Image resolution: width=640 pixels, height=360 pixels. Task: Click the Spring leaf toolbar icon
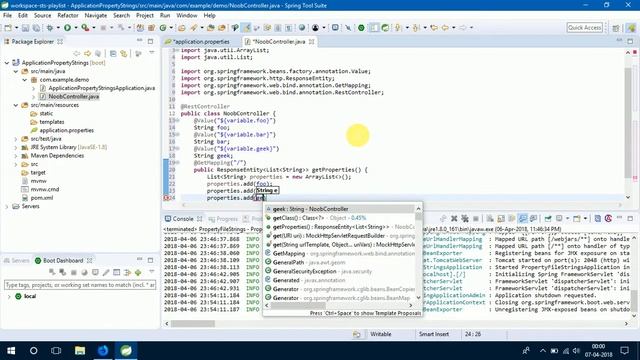(x=385, y=28)
